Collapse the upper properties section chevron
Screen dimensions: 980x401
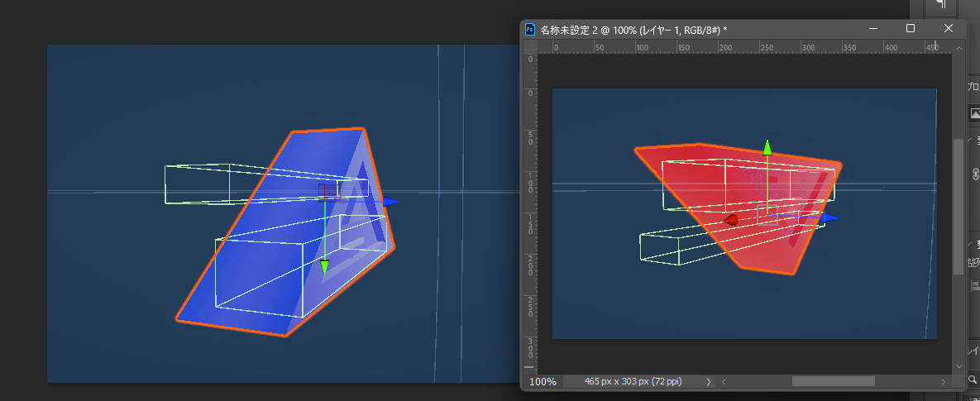970,139
